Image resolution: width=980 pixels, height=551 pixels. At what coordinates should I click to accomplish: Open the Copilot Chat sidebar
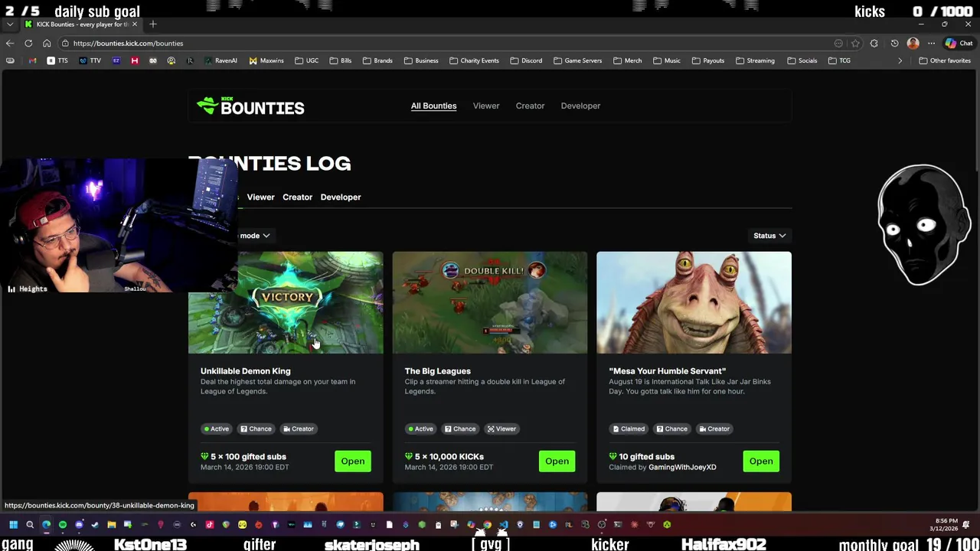point(959,44)
